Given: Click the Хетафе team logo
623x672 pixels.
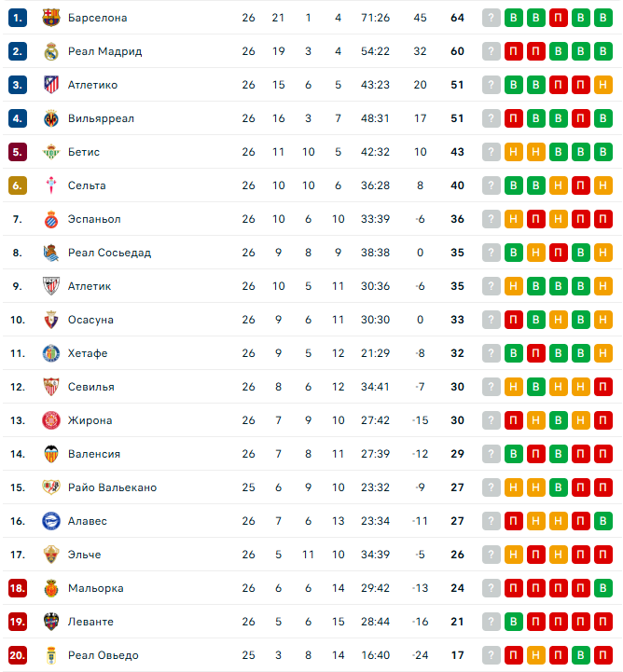Looking at the screenshot, I should click(x=51, y=353).
